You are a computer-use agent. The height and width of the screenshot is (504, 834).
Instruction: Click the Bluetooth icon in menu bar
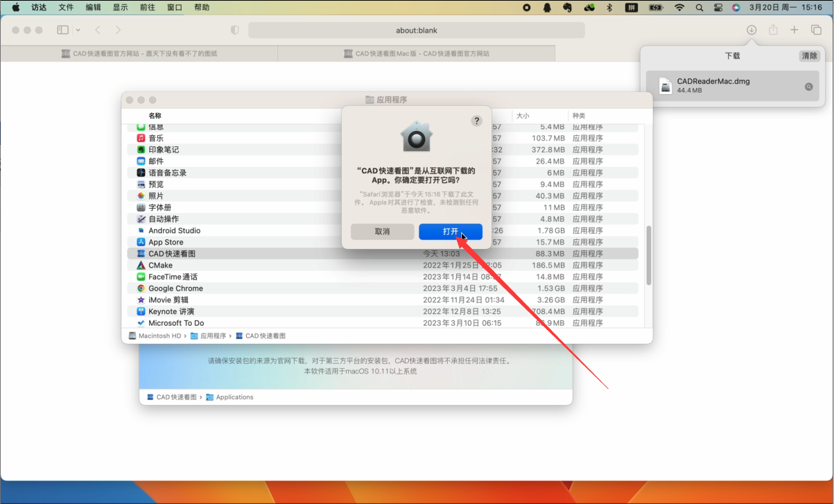point(610,8)
